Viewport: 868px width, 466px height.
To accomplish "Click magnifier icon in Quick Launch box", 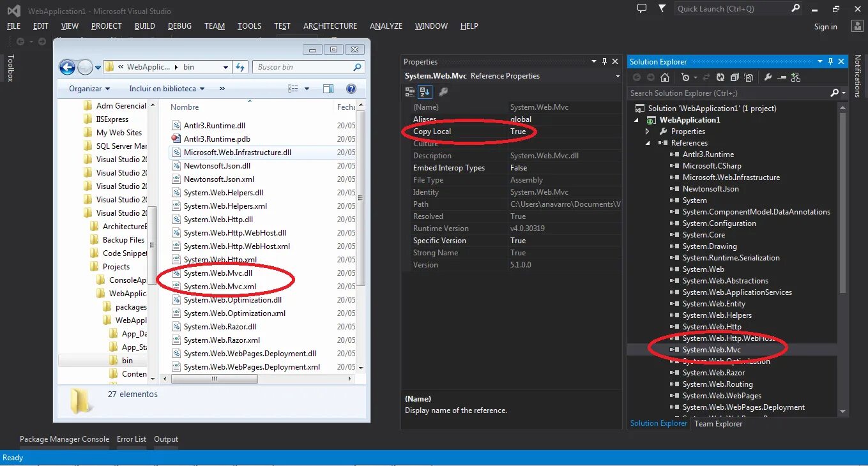I will 795,8.
